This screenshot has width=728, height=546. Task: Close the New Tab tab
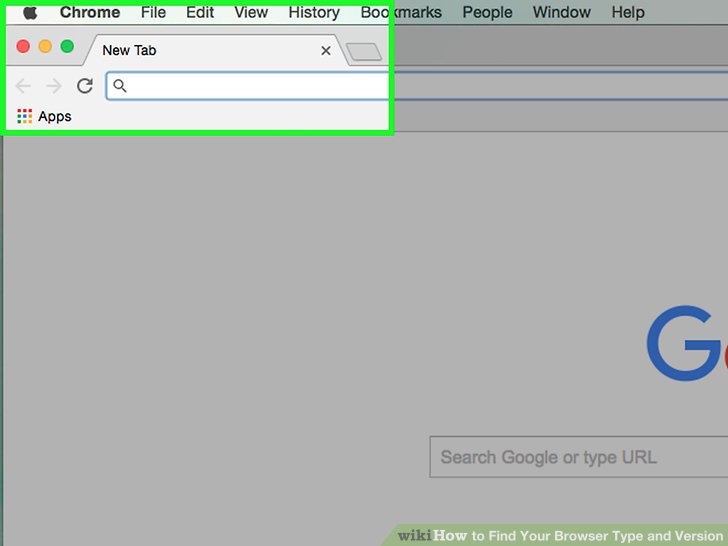[x=326, y=51]
